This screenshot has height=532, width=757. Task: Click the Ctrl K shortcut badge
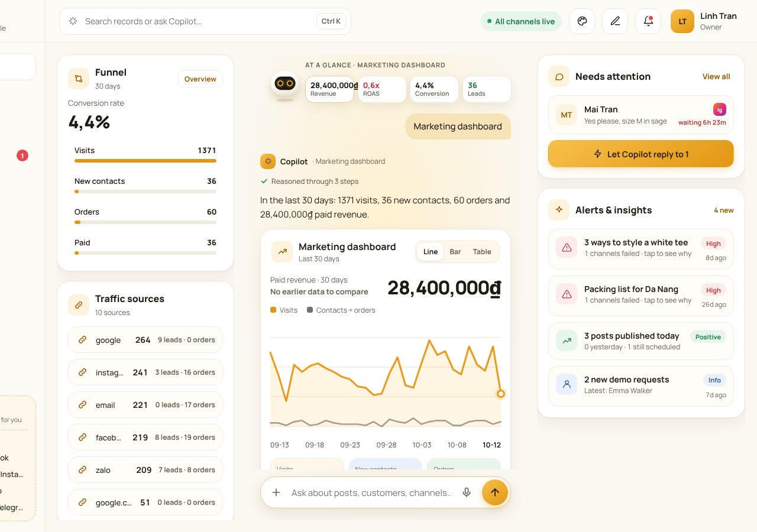point(331,21)
